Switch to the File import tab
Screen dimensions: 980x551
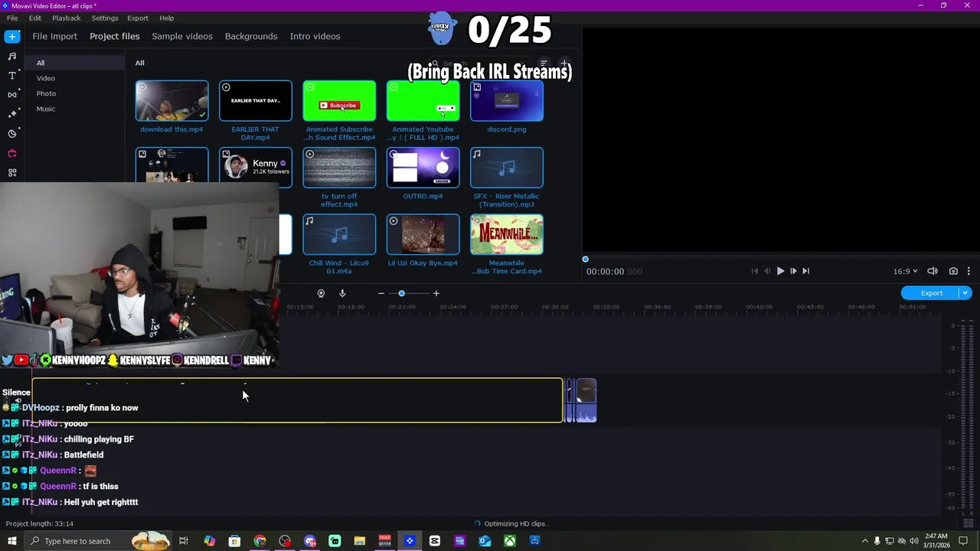(x=55, y=36)
